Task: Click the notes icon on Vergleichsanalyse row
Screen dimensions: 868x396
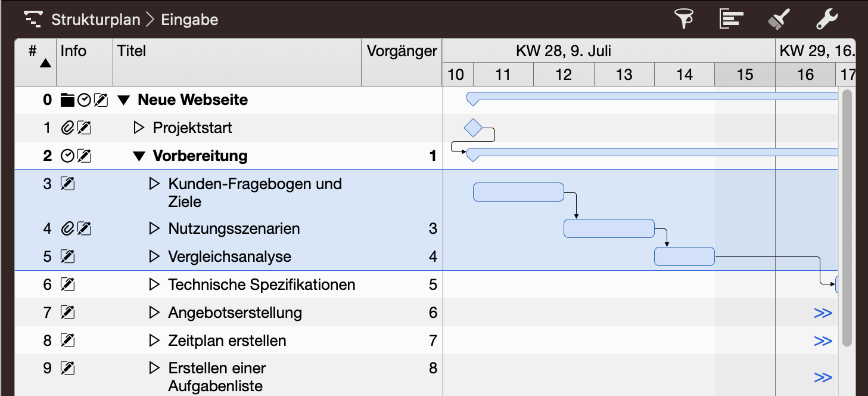Action: point(68,256)
